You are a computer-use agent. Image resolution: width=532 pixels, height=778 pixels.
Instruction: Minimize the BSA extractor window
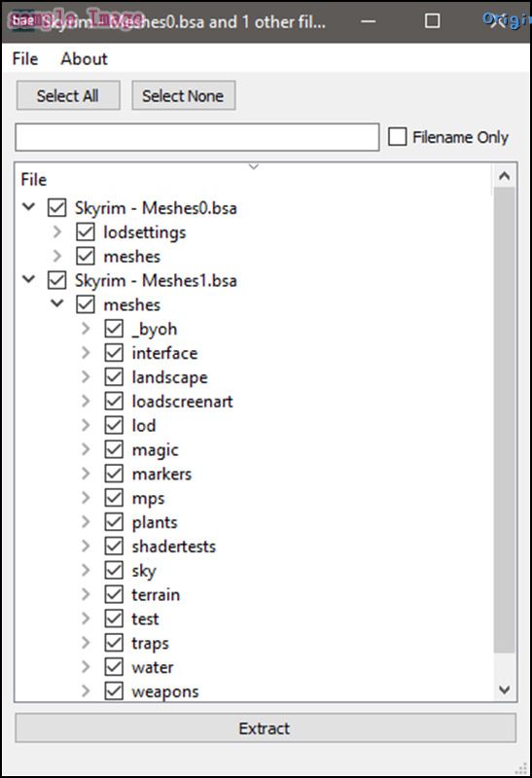[368, 21]
